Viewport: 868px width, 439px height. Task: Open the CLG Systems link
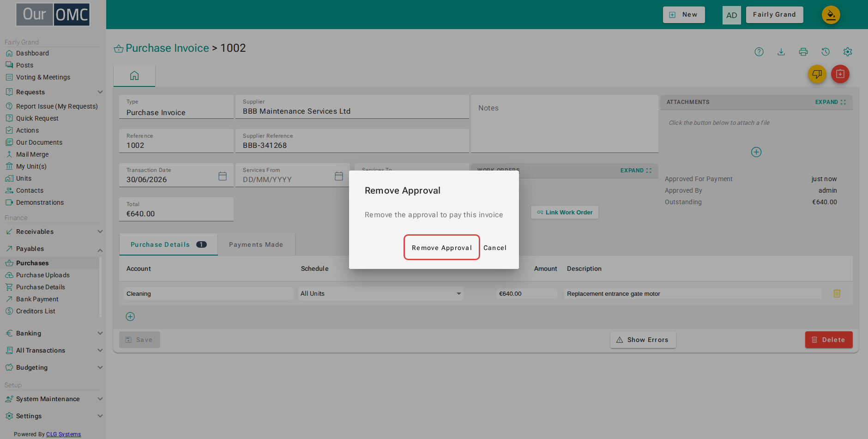tap(63, 434)
